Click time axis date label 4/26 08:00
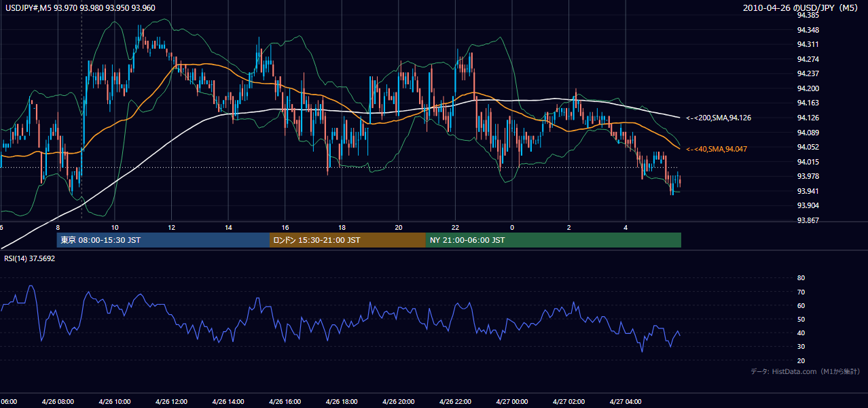This screenshot has height=408, width=868. [58, 402]
